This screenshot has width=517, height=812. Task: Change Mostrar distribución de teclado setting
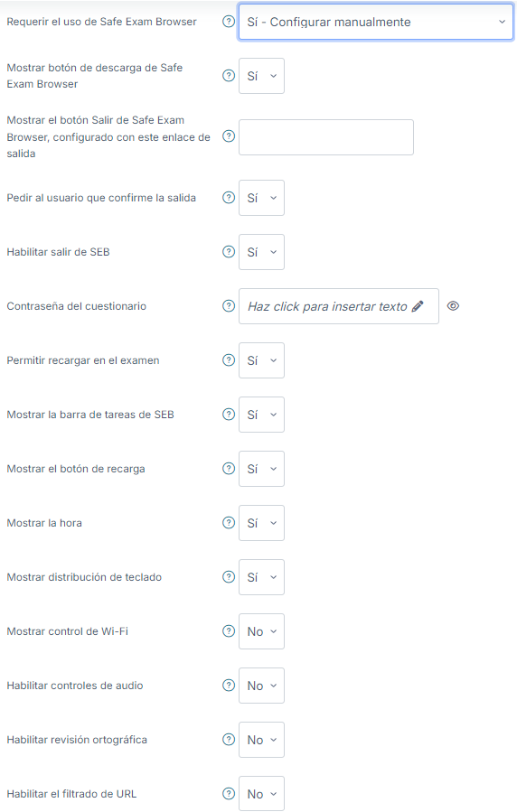pyautogui.click(x=261, y=577)
